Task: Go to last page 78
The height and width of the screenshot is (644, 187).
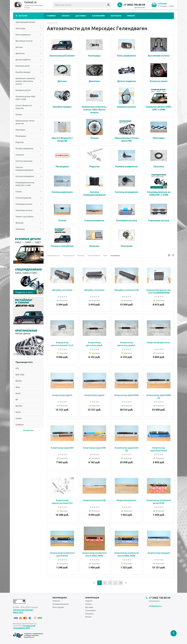Action: [121, 583]
